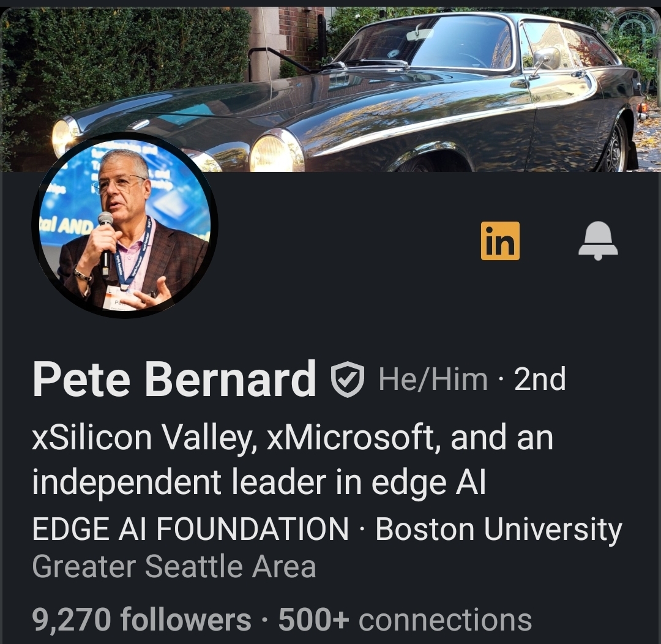
Task: Click the Pete Bernard profile name
Action: coord(174,380)
